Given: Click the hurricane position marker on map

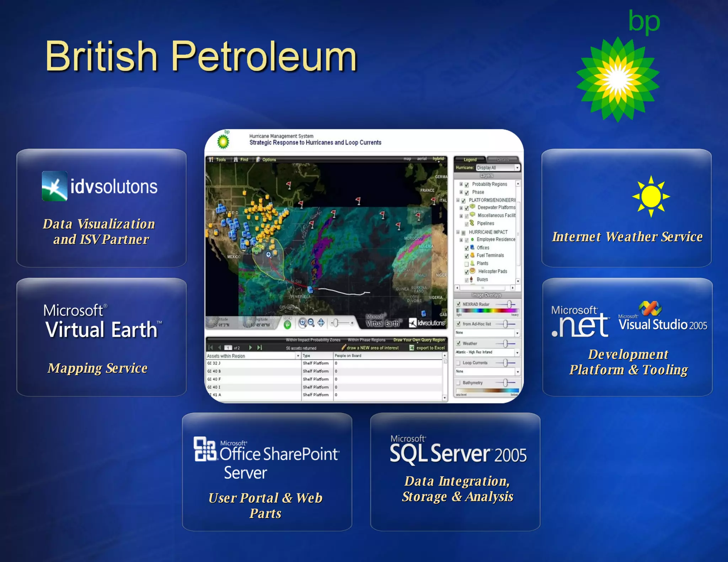Looking at the screenshot, I should coord(268,254).
